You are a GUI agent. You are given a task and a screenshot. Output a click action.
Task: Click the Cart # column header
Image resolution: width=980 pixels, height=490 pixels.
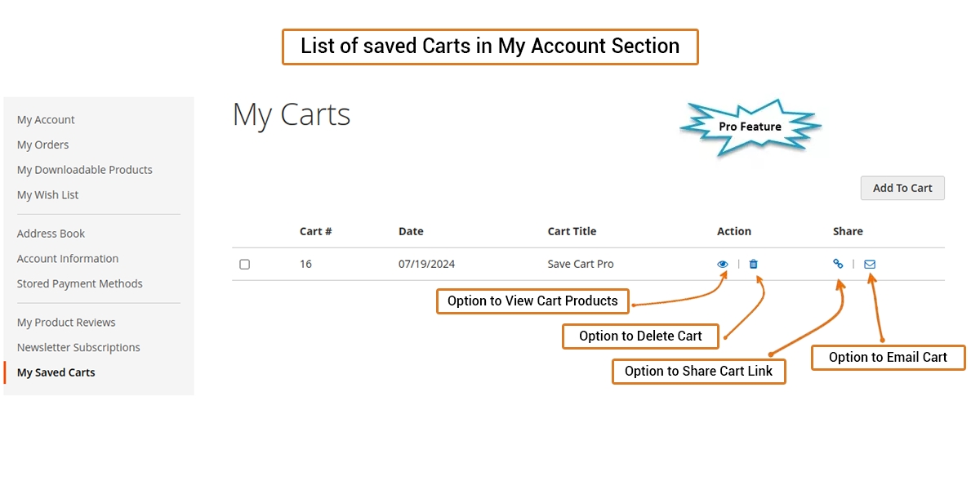tap(315, 231)
